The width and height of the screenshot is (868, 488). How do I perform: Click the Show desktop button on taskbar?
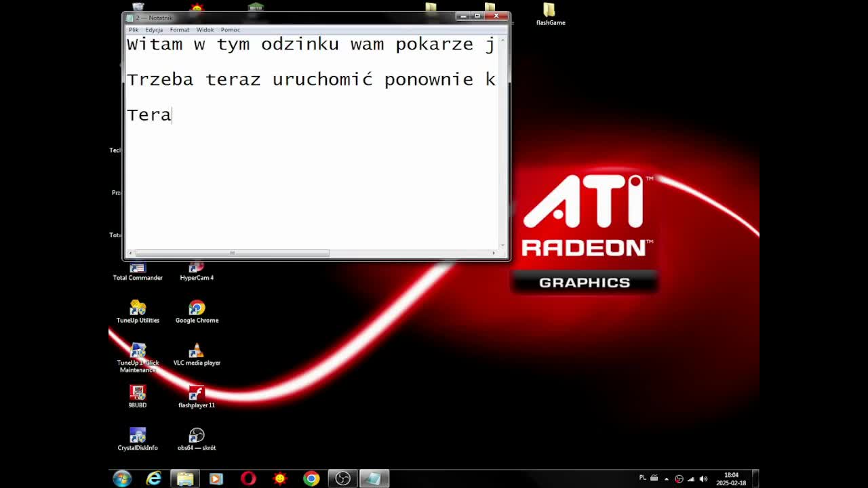coord(755,479)
